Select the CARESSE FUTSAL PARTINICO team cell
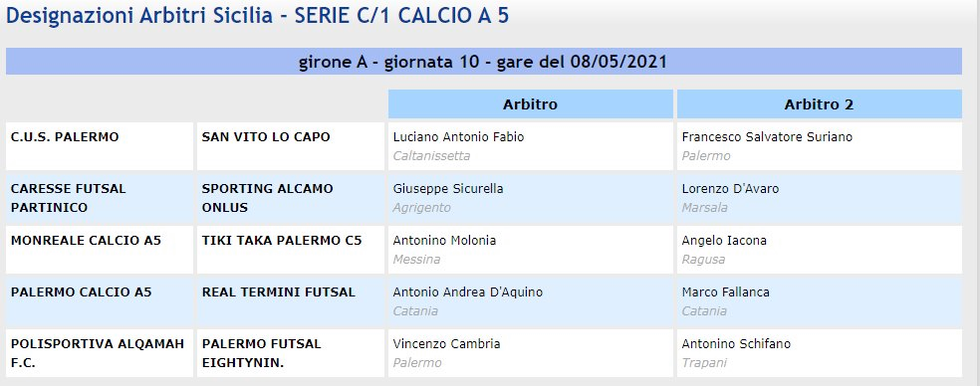The image size is (980, 386). pos(100,198)
